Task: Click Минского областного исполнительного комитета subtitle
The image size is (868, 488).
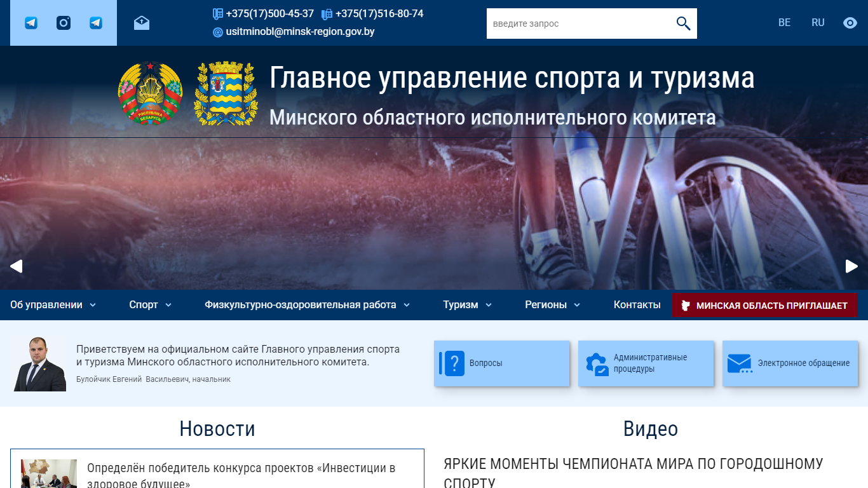Action: tap(492, 118)
